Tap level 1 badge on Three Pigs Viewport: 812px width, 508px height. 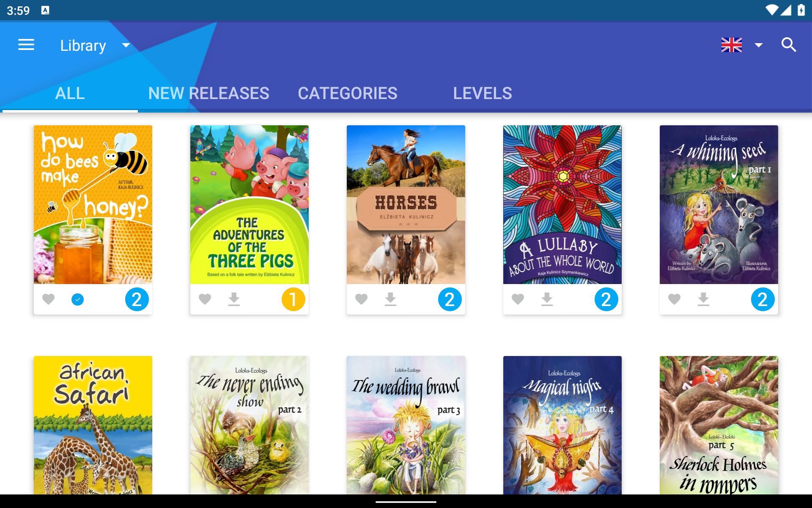tap(293, 299)
